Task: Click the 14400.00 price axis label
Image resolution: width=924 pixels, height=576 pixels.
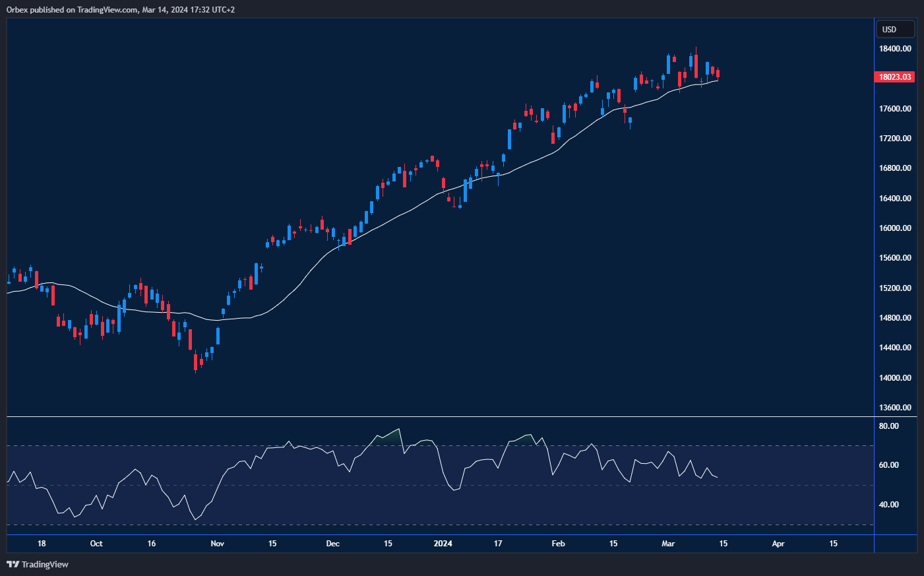Action: pyautogui.click(x=894, y=348)
